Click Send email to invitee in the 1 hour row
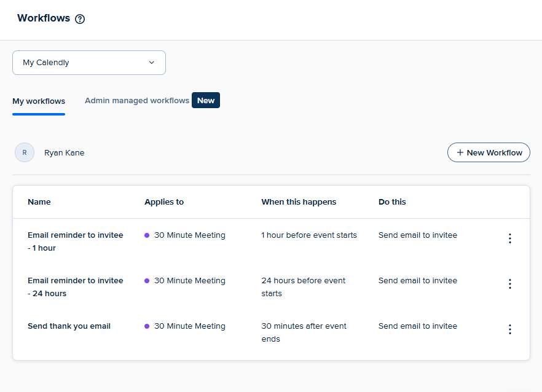The image size is (542, 392). pyautogui.click(x=418, y=235)
